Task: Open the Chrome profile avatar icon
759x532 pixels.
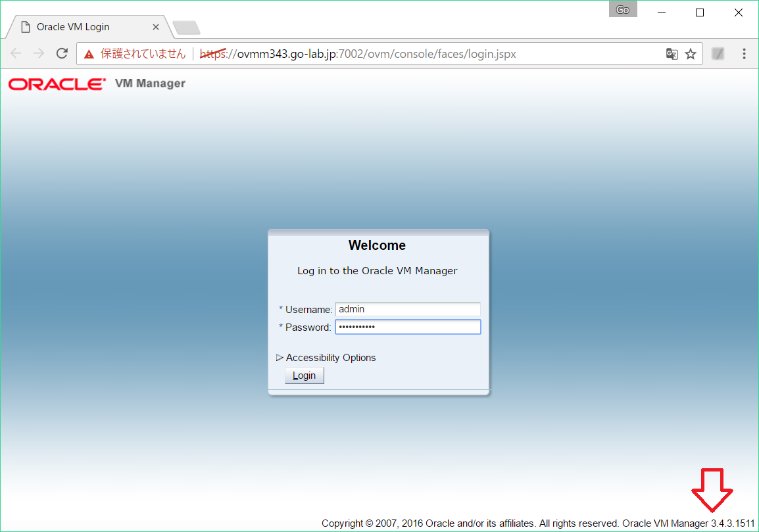Action: (718, 54)
